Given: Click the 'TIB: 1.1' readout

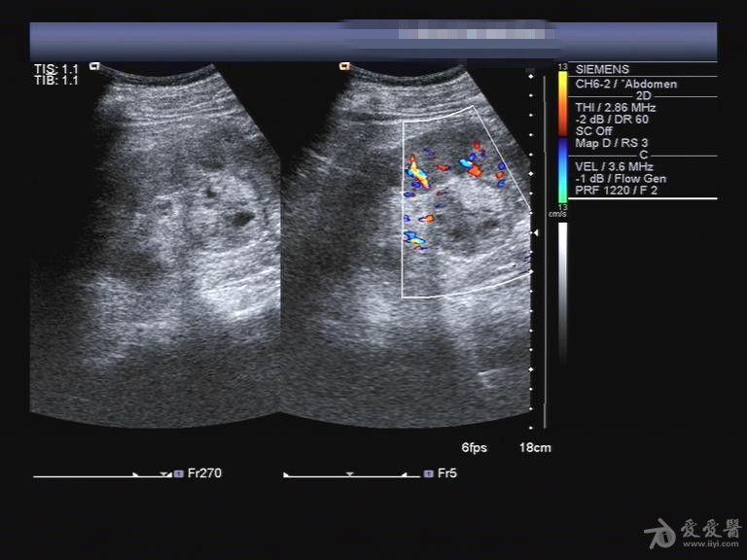Looking at the screenshot, I should [55, 81].
